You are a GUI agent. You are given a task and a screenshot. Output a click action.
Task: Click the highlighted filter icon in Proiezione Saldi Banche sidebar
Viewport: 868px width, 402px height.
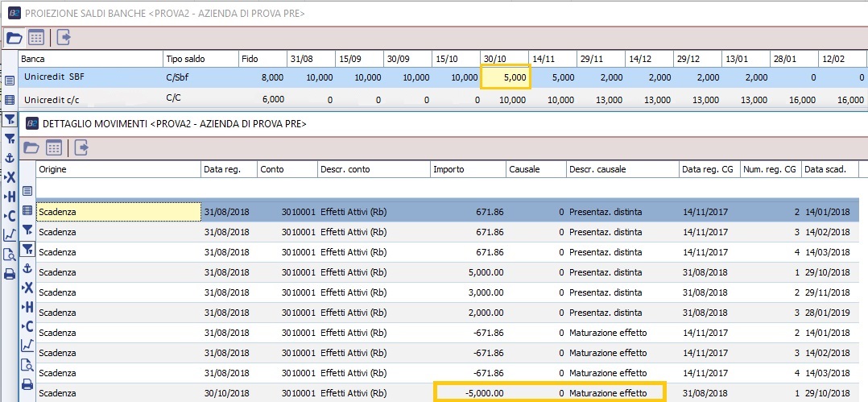10,119
